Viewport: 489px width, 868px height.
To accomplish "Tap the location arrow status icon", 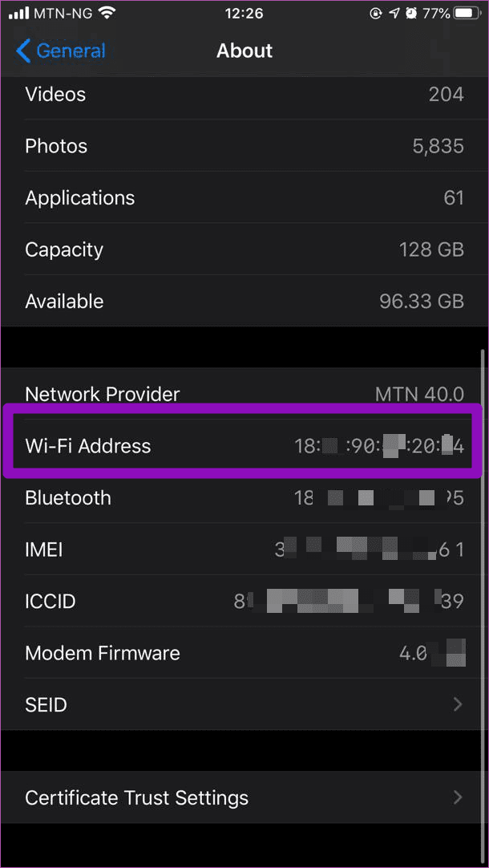I will click(394, 13).
